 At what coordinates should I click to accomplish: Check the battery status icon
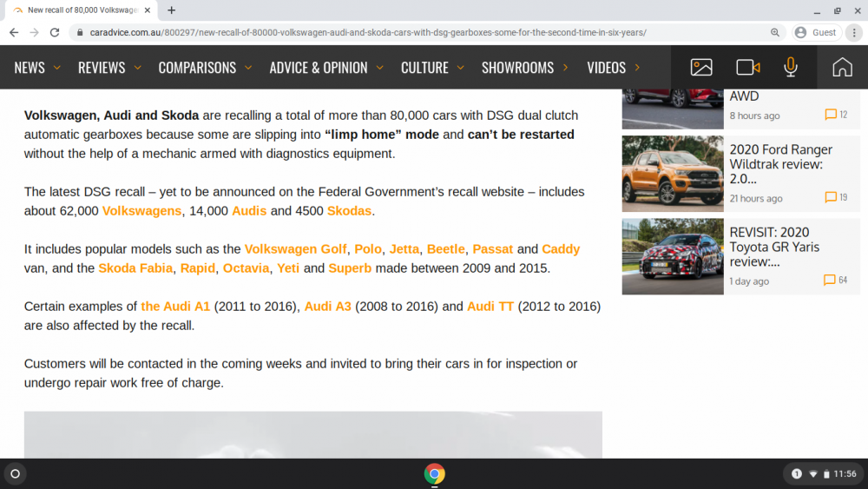tap(826, 473)
